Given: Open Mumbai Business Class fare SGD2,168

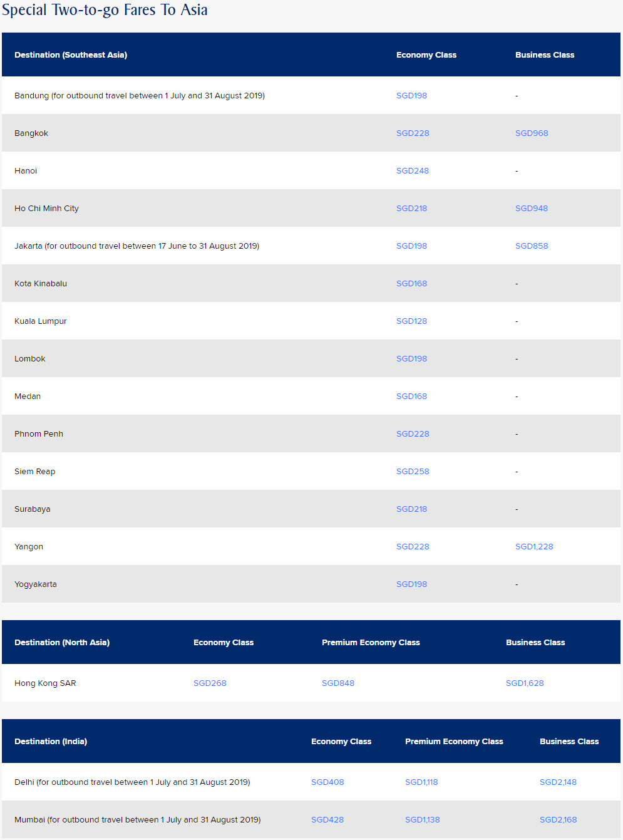Looking at the screenshot, I should click(x=558, y=820).
